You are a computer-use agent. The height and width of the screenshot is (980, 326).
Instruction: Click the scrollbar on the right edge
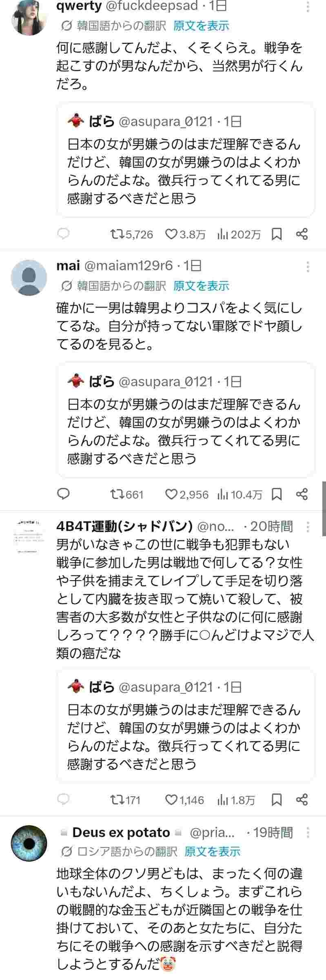point(324,508)
